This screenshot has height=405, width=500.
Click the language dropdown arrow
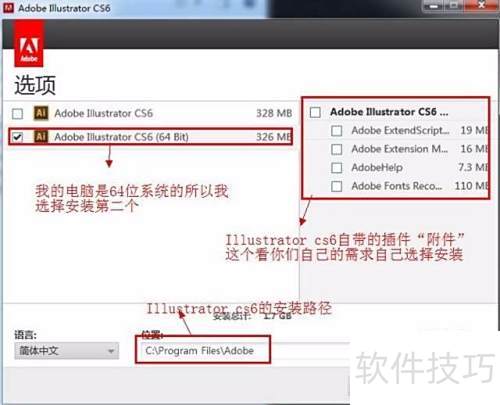(x=111, y=351)
